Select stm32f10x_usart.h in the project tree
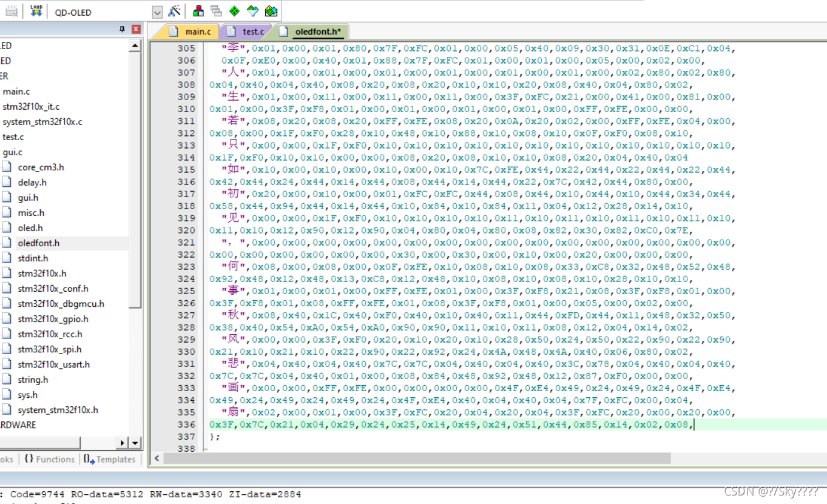Viewport: 827px width, 504px height. point(53,364)
